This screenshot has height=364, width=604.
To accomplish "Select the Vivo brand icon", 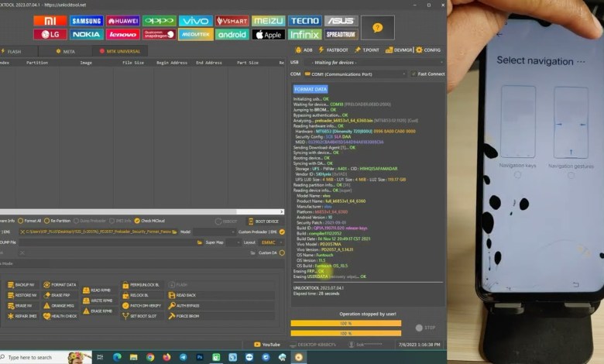I will pyautogui.click(x=196, y=21).
